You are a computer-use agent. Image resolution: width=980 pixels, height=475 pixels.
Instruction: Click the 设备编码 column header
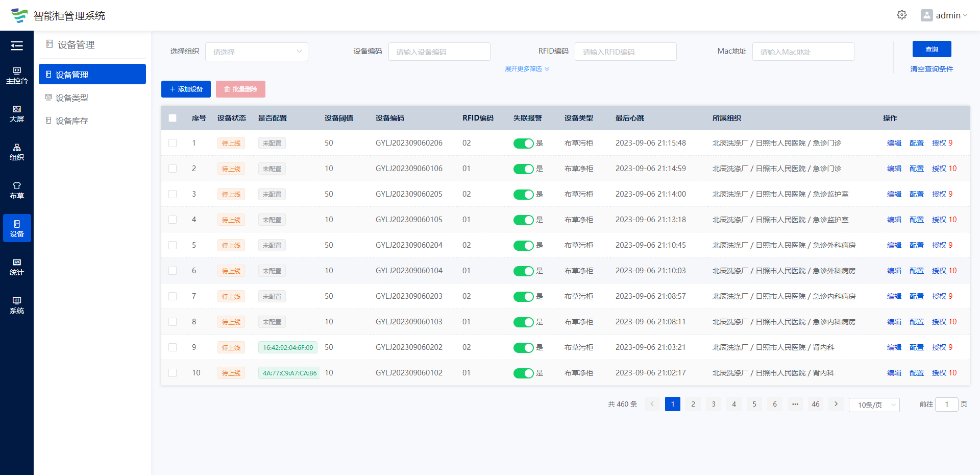coord(390,118)
